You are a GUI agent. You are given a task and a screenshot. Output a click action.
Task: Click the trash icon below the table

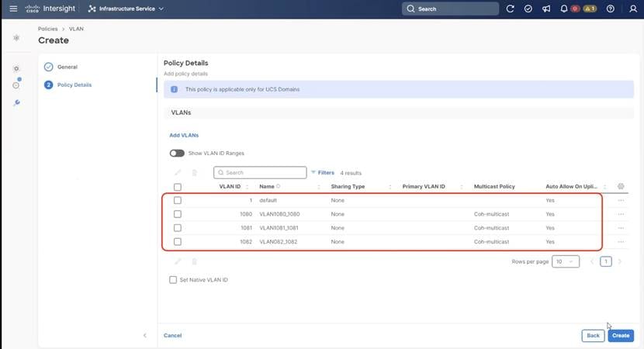194,261
